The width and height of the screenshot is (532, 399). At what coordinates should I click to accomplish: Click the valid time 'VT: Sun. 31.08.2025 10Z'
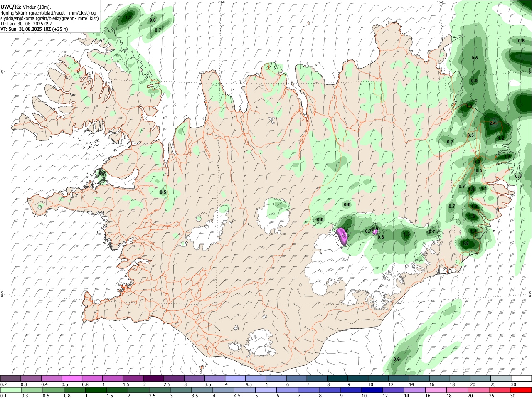(x=26, y=29)
